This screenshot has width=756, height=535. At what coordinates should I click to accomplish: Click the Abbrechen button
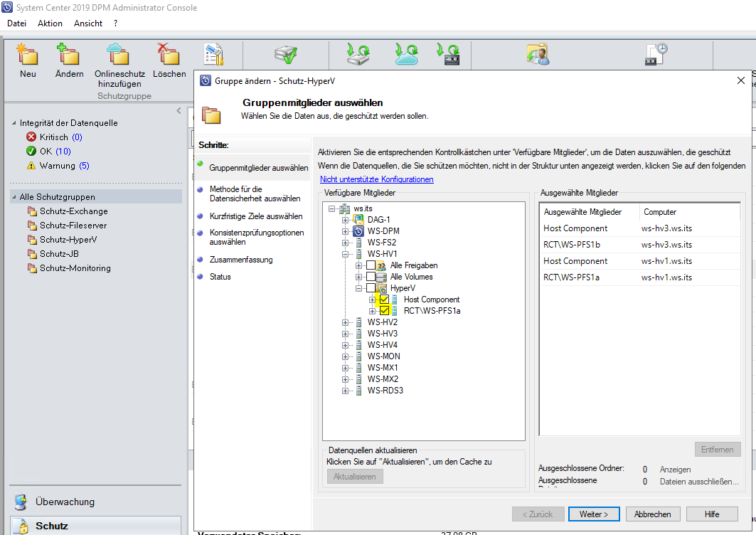pos(652,514)
